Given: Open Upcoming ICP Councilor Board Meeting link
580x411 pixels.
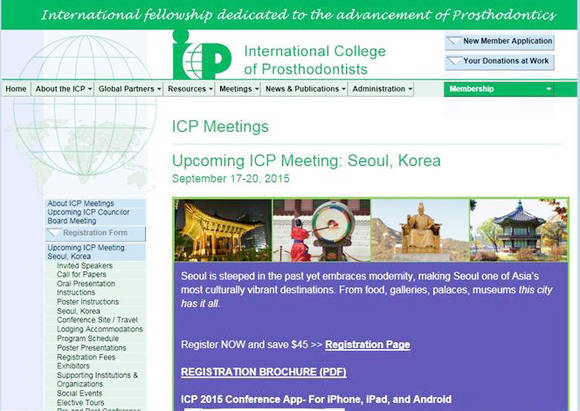Looking at the screenshot, I should pyautogui.click(x=88, y=216).
